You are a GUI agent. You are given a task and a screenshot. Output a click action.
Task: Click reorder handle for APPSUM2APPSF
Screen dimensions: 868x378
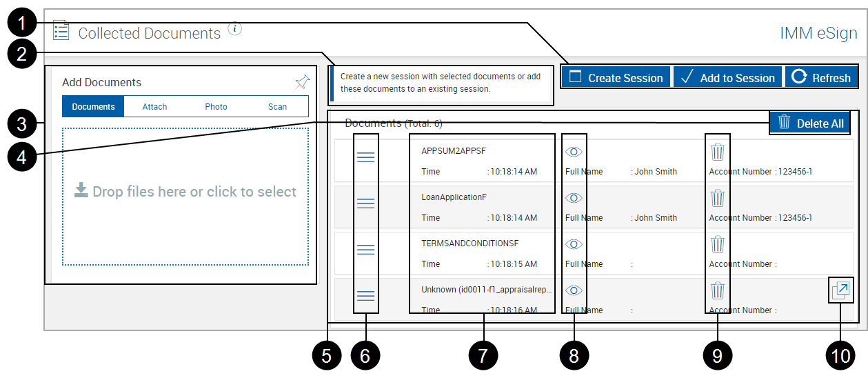tap(365, 157)
